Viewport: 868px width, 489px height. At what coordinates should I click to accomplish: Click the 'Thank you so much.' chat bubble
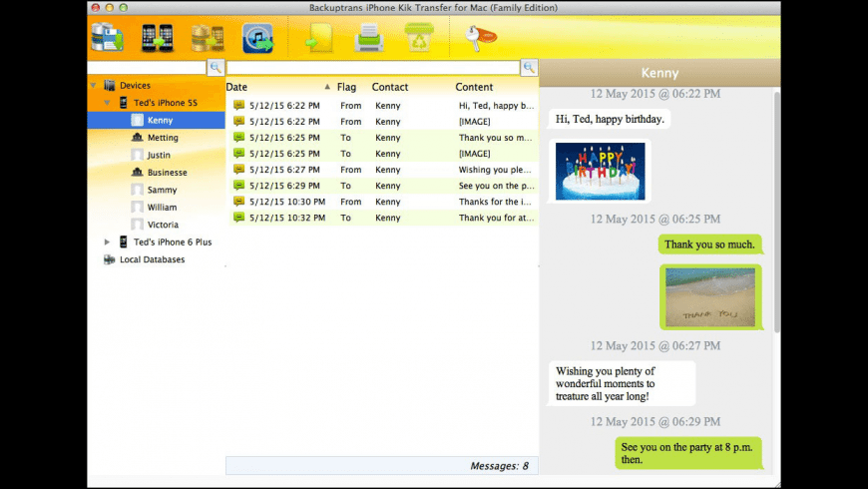click(x=709, y=244)
